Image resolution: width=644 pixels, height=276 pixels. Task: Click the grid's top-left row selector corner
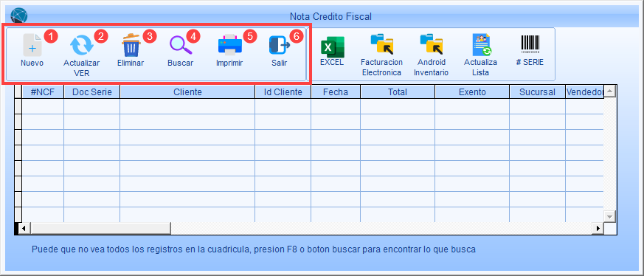[18, 92]
